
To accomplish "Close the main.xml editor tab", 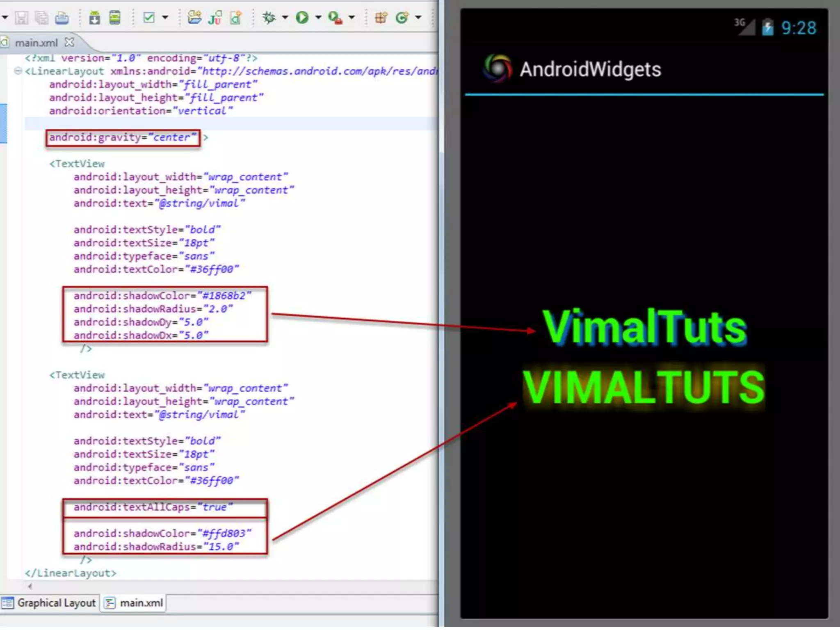I will click(x=70, y=42).
